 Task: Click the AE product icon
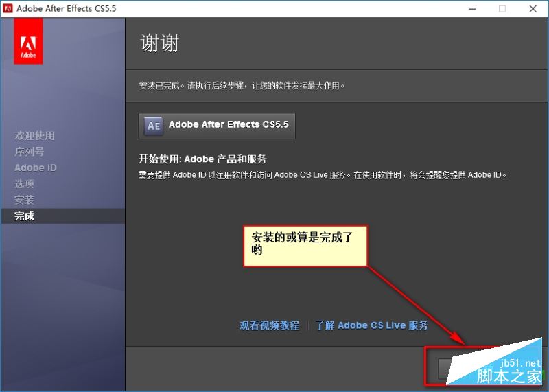153,126
